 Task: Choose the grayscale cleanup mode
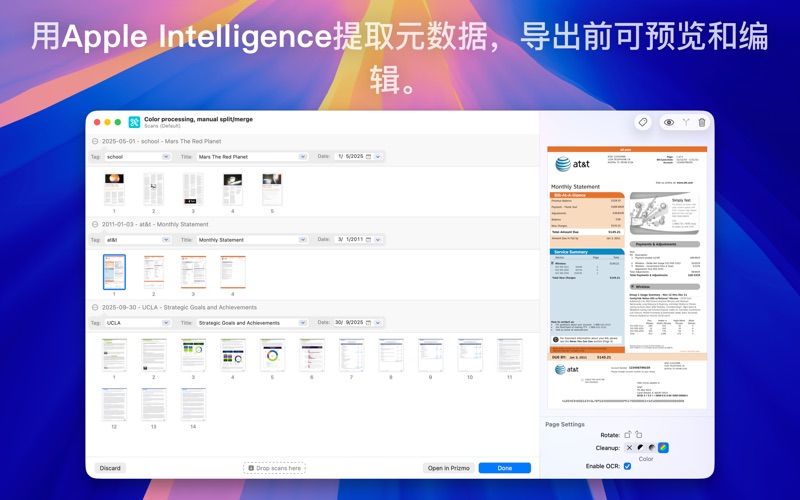pyautogui.click(x=651, y=448)
